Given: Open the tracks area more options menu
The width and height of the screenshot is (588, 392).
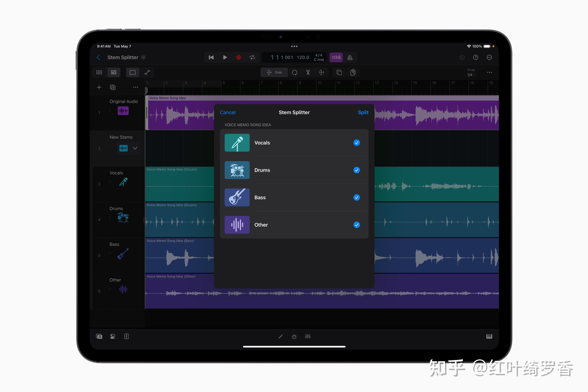Looking at the screenshot, I should (x=136, y=87).
